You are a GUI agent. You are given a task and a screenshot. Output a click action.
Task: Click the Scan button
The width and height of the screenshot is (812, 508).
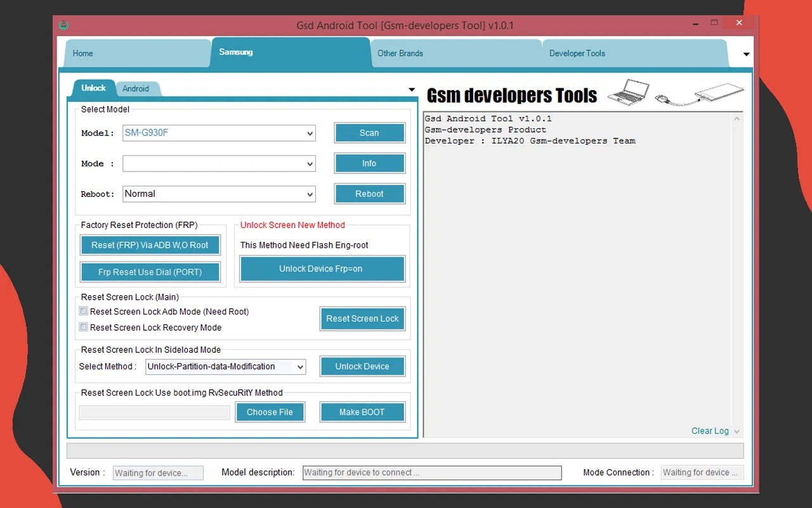pyautogui.click(x=369, y=133)
